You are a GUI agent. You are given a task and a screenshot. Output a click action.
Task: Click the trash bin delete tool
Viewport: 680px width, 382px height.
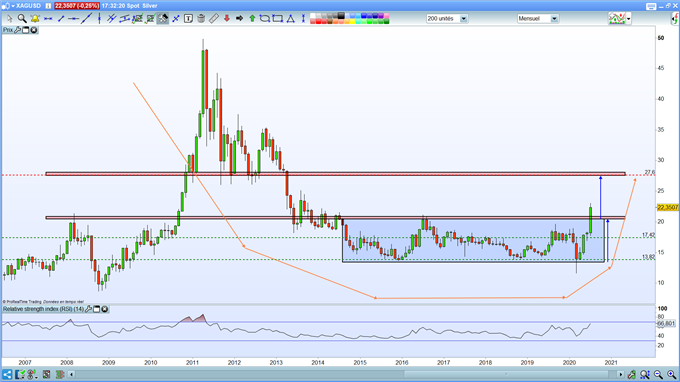coord(201,19)
